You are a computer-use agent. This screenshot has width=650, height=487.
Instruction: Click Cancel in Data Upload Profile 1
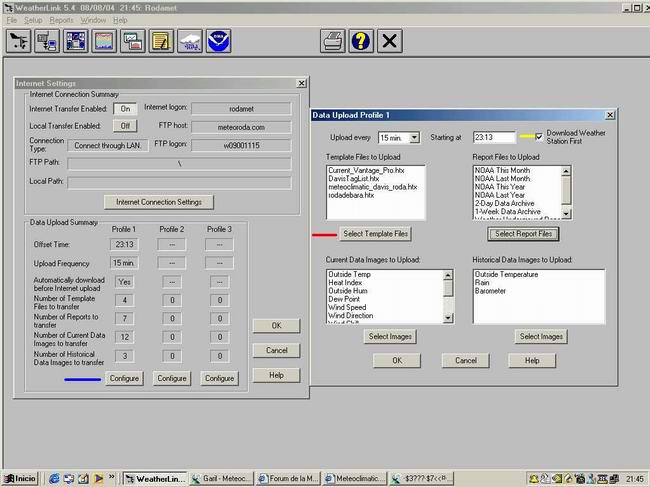point(466,360)
